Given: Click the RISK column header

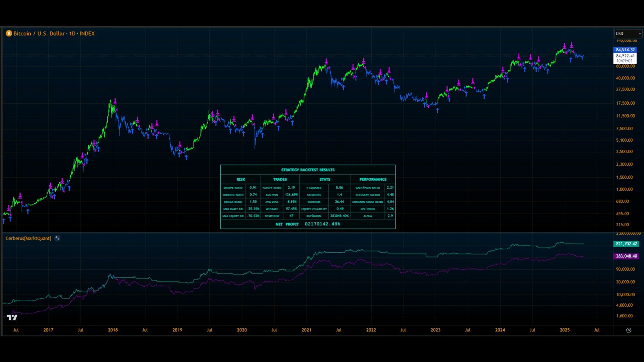Looking at the screenshot, I should pos(241,179).
